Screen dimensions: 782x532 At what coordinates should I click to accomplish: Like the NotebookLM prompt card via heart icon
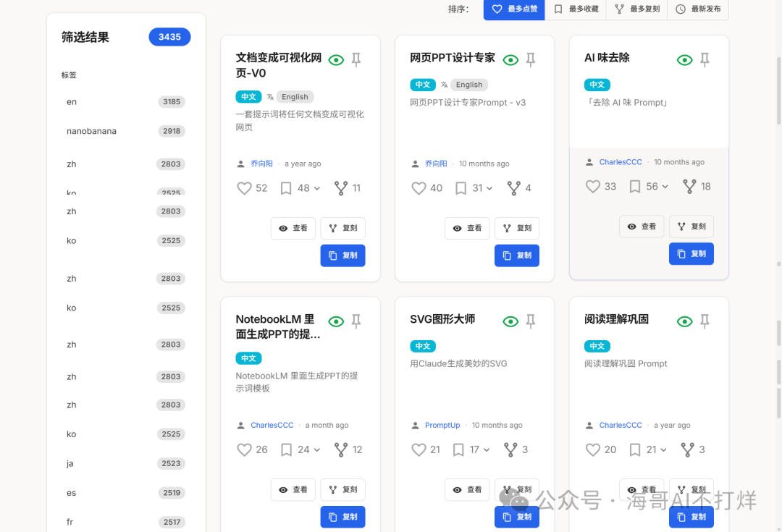tap(244, 449)
